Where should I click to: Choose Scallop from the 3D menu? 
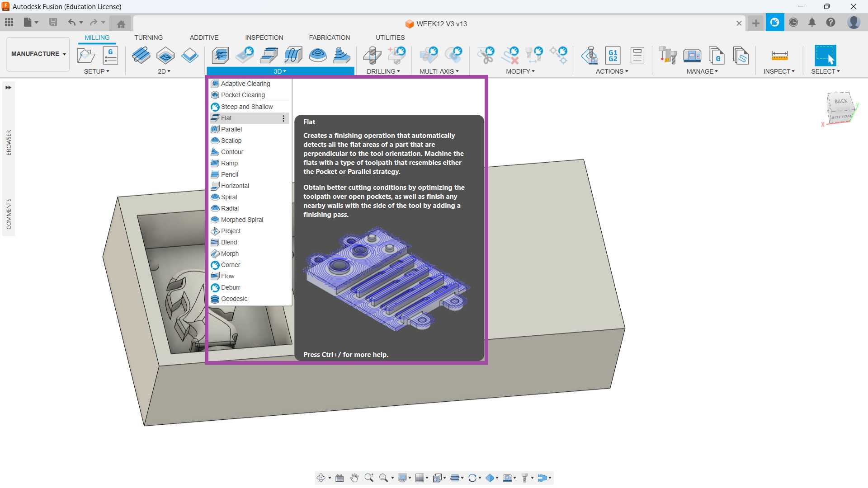tap(231, 141)
